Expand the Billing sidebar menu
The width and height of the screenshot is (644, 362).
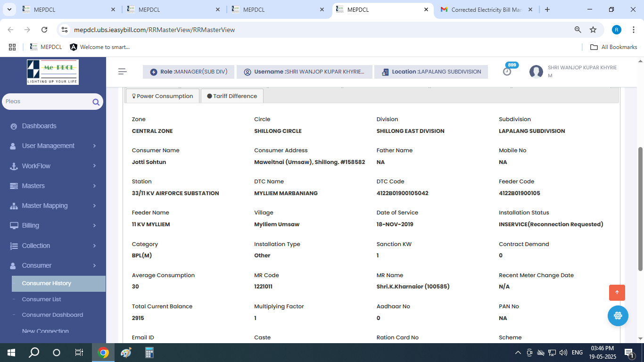[53, 226]
